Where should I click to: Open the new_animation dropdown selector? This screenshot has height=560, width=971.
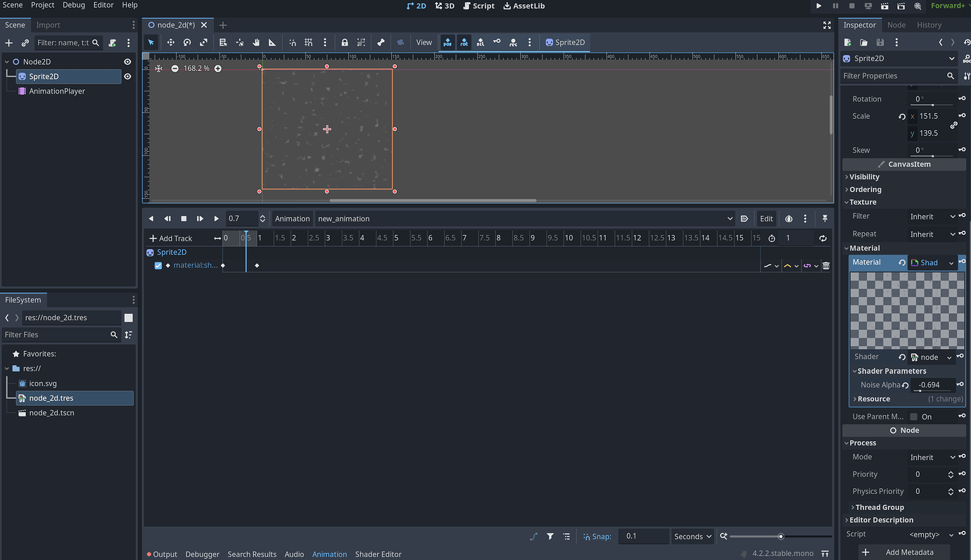(x=730, y=219)
